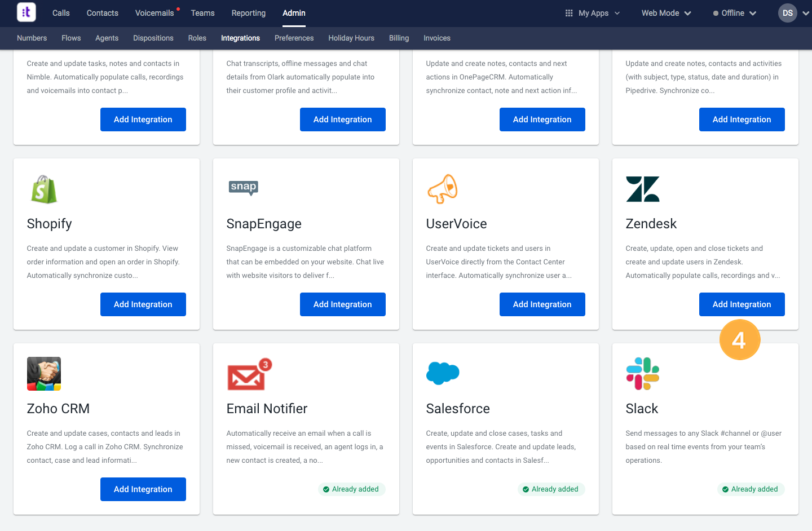Change Offline status via dropdown
Screen dimensions: 812x531
point(734,13)
